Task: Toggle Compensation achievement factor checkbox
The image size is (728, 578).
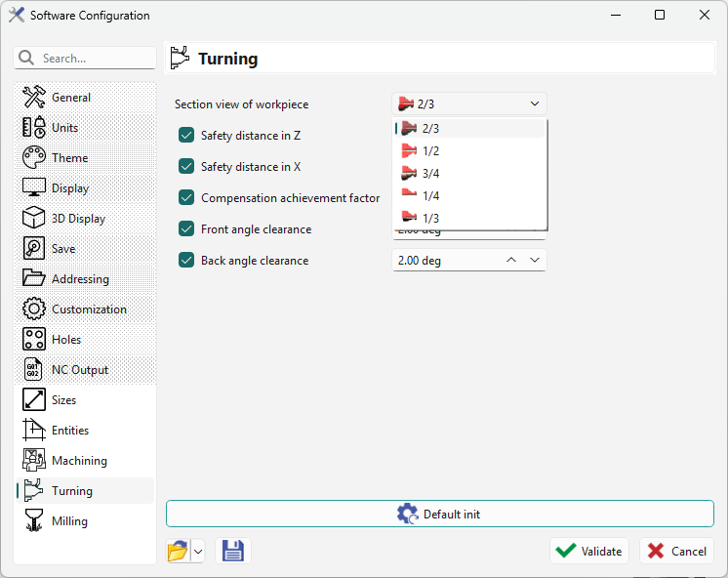Action: coord(186,198)
